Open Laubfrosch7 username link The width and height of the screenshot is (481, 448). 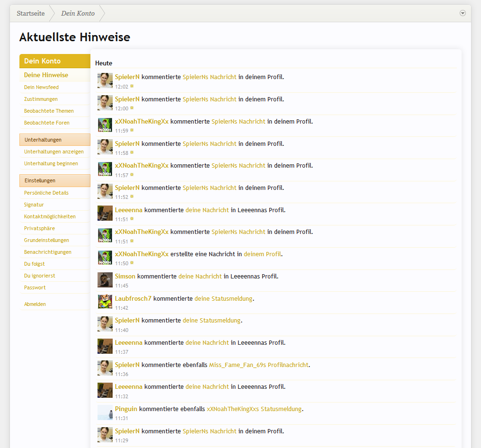click(x=133, y=298)
